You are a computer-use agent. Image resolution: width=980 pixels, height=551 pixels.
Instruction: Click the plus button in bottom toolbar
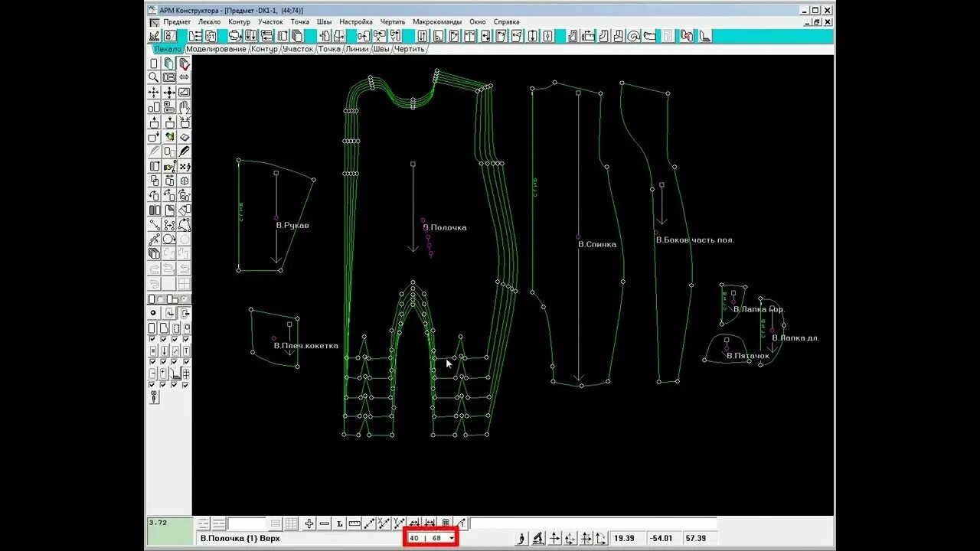click(x=310, y=523)
